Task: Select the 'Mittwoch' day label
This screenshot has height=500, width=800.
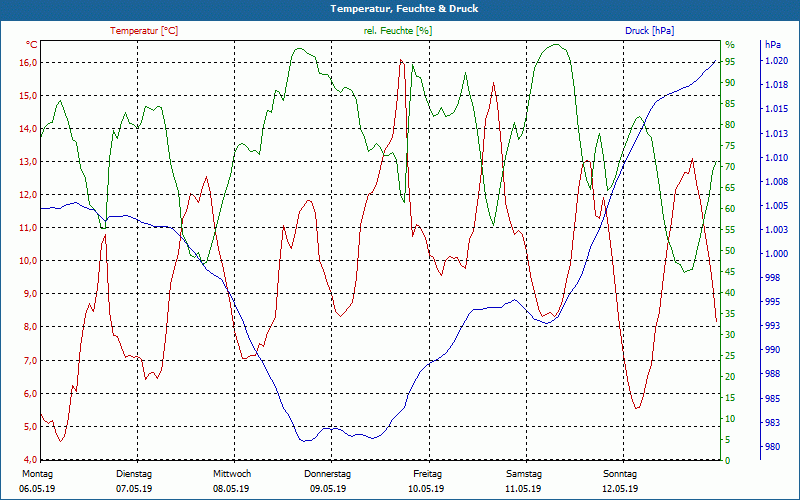Action: (232, 474)
